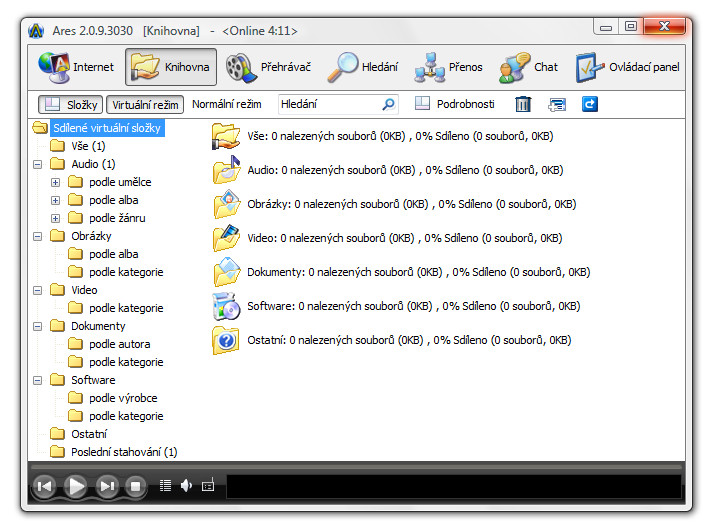The width and height of the screenshot is (712, 529).
Task: Select podle alba under Obrázky
Action: [x=114, y=254]
